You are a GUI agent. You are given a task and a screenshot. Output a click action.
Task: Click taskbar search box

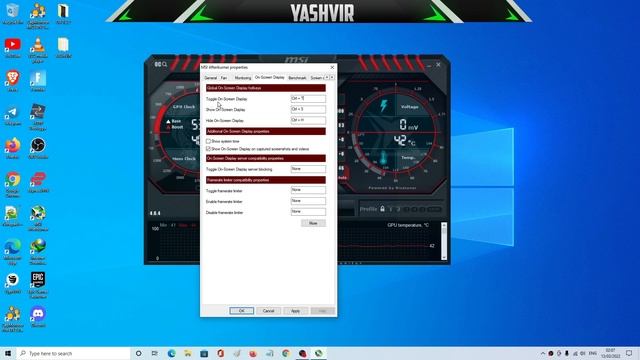(73, 353)
